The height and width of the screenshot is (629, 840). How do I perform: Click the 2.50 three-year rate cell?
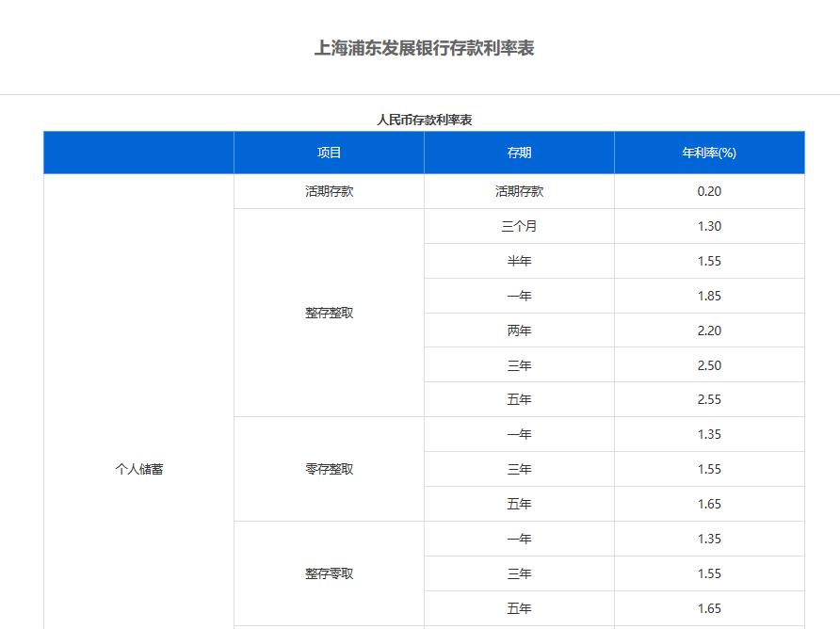pos(709,365)
